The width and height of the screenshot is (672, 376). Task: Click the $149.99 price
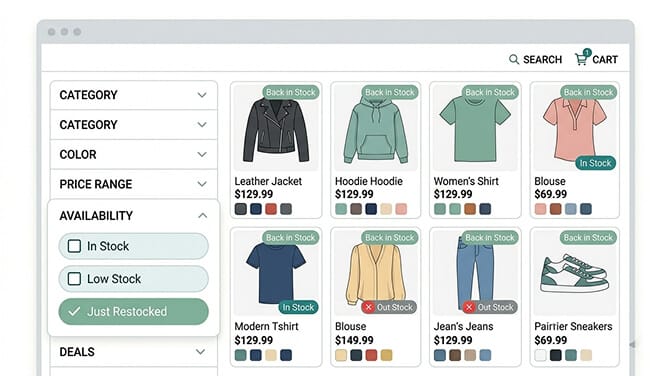click(x=354, y=340)
